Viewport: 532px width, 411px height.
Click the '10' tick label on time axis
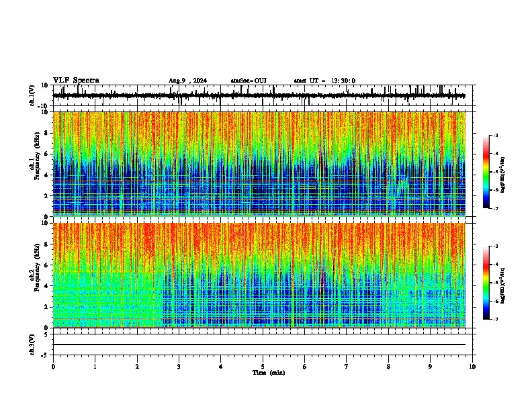pos(472,367)
